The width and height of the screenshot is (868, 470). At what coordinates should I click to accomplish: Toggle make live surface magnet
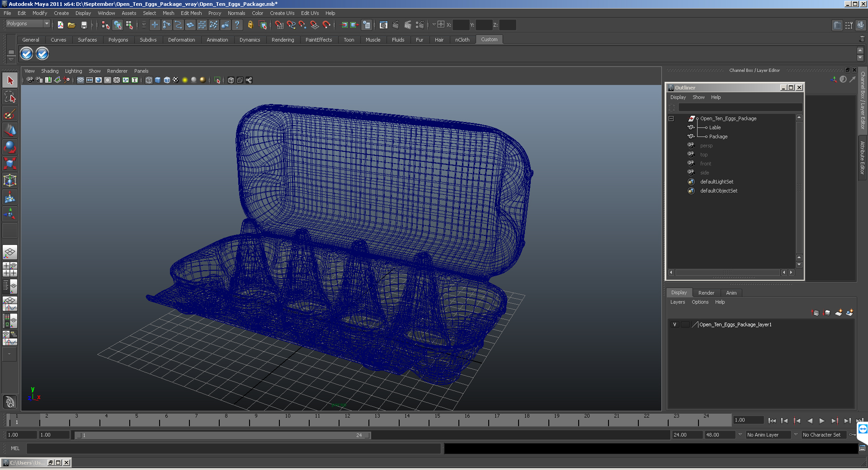(x=326, y=25)
